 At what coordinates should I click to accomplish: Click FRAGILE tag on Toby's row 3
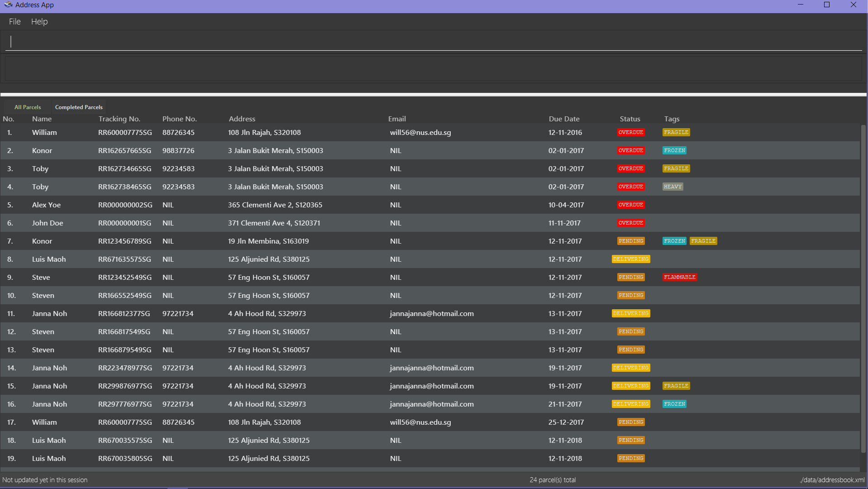point(676,169)
